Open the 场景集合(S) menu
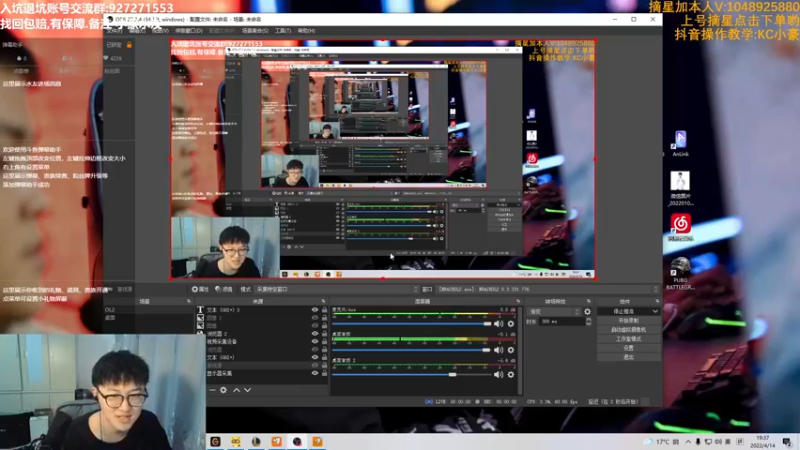The image size is (800, 450). 255,31
